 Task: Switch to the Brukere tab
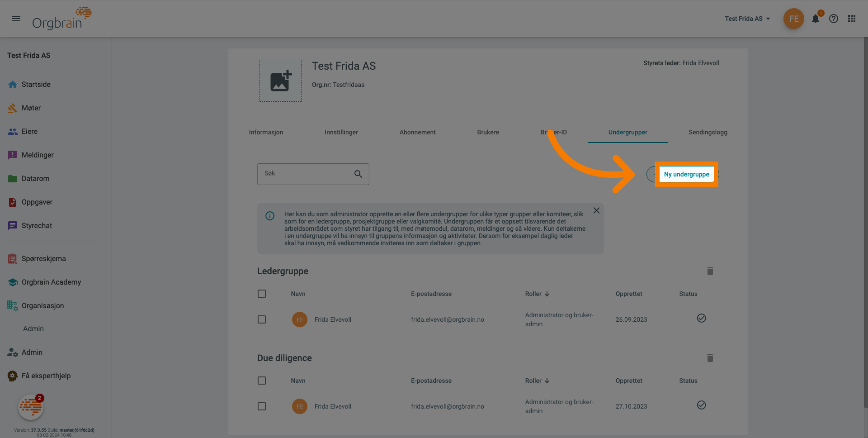click(x=488, y=133)
